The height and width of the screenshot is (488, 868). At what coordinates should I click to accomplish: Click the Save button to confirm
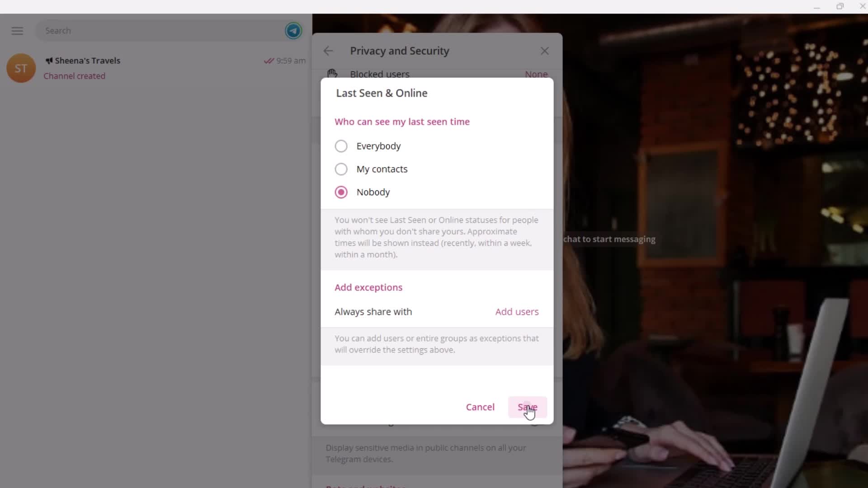[x=527, y=406]
